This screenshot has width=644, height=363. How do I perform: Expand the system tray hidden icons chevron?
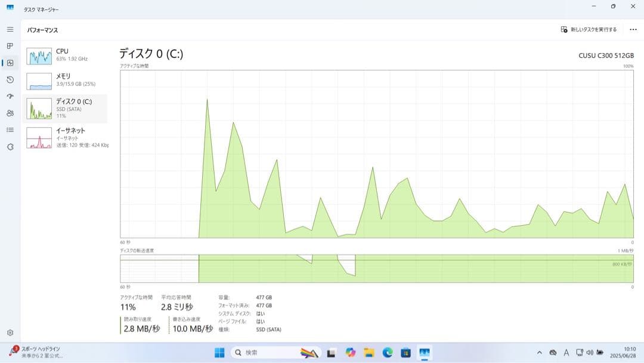pyautogui.click(x=539, y=353)
